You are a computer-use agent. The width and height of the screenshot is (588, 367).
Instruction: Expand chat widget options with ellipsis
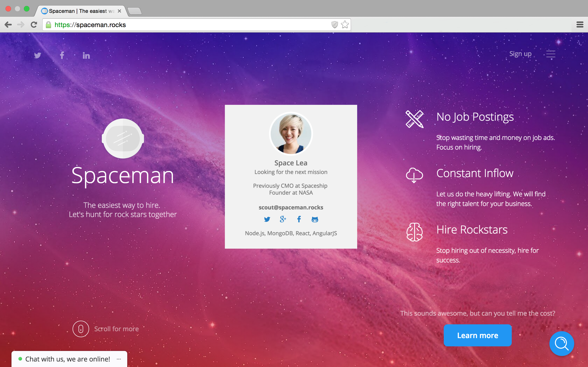pos(119,359)
